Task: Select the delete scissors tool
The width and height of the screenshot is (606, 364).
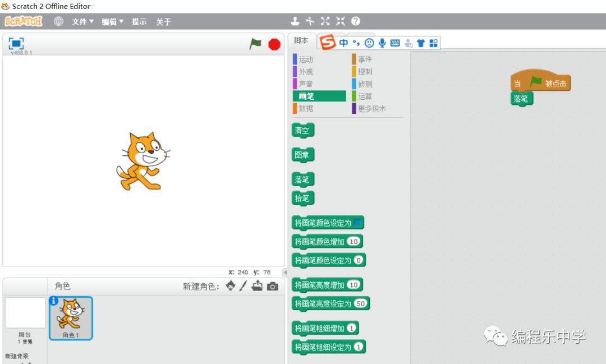Action: [310, 21]
